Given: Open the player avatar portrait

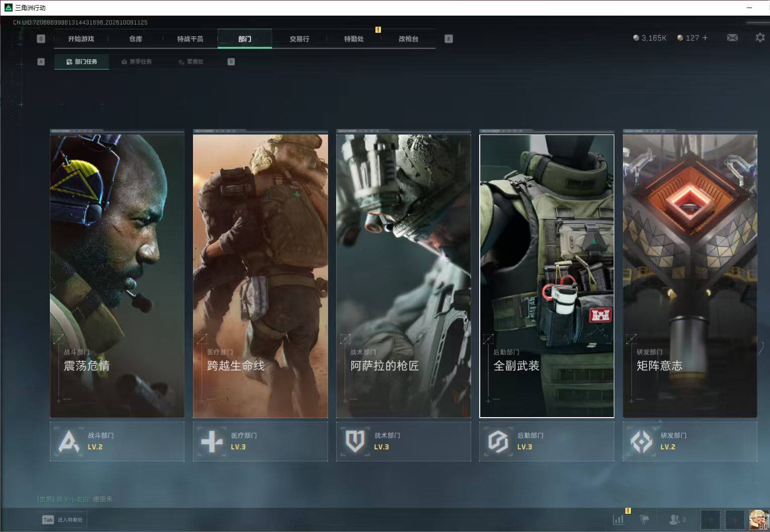Looking at the screenshot, I should click(759, 519).
